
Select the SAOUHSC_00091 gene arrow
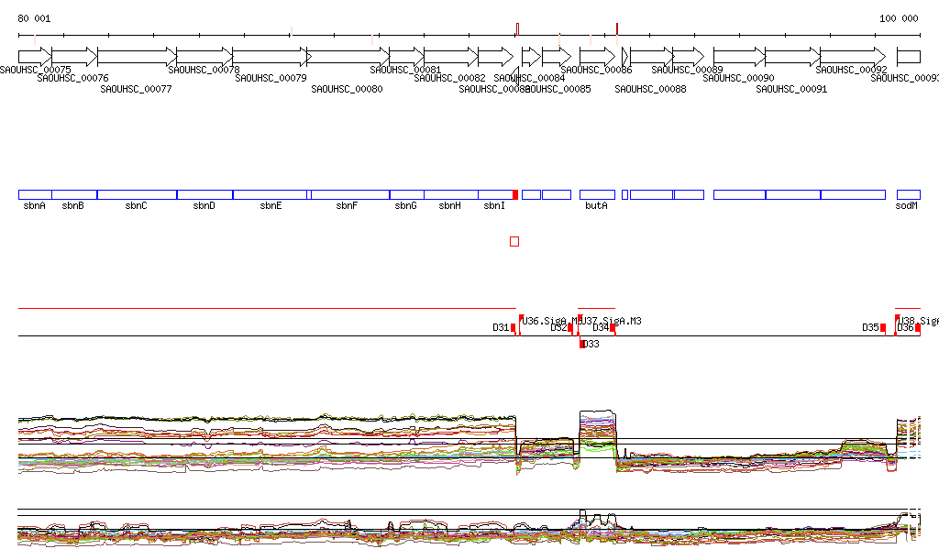(x=793, y=58)
